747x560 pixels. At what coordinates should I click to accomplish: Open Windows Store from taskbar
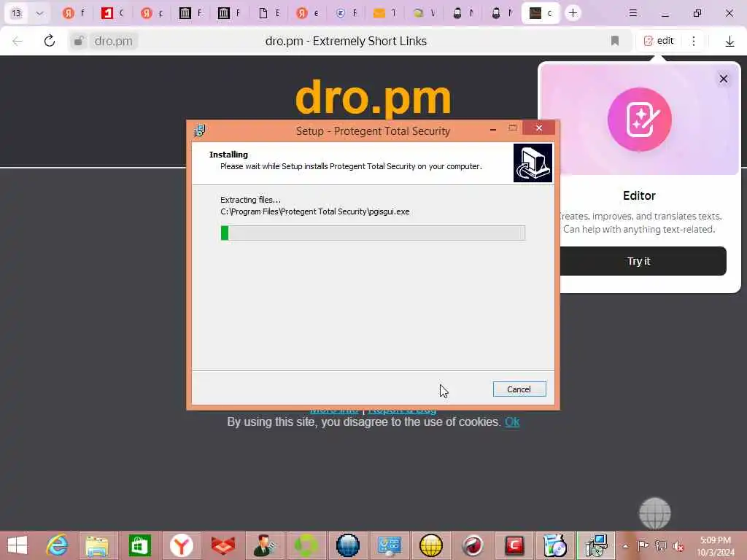(x=139, y=545)
